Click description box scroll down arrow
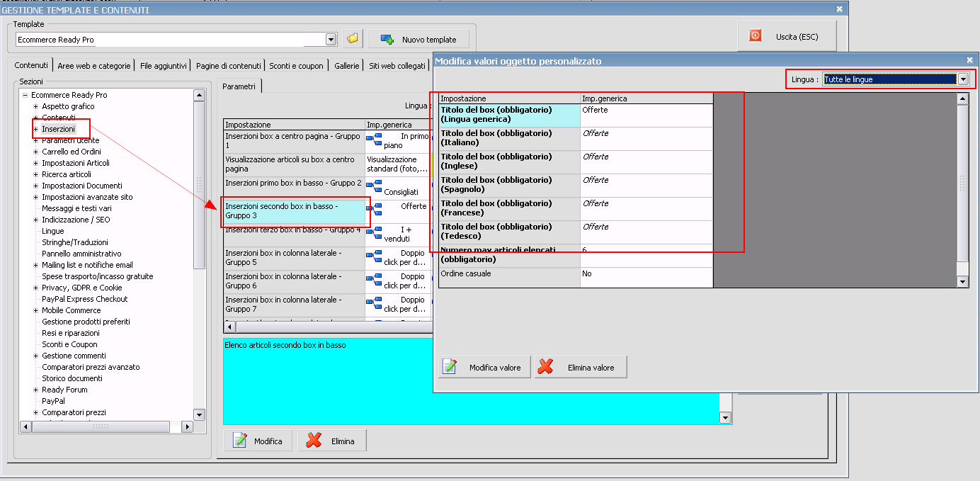980x481 pixels. (725, 418)
